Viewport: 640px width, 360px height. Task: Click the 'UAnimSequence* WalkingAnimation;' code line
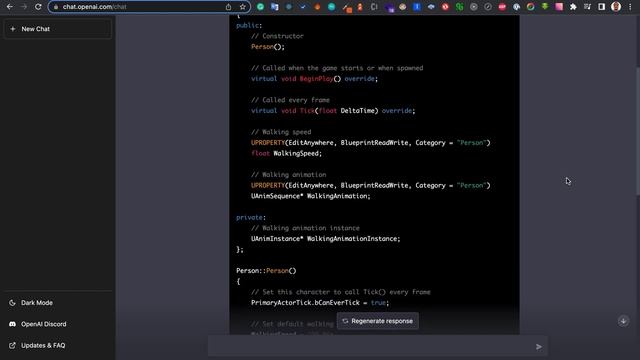pos(311,196)
